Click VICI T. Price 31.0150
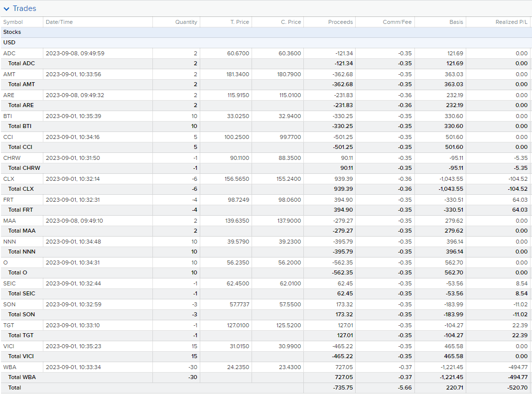This screenshot has width=532, height=395. 239,347
